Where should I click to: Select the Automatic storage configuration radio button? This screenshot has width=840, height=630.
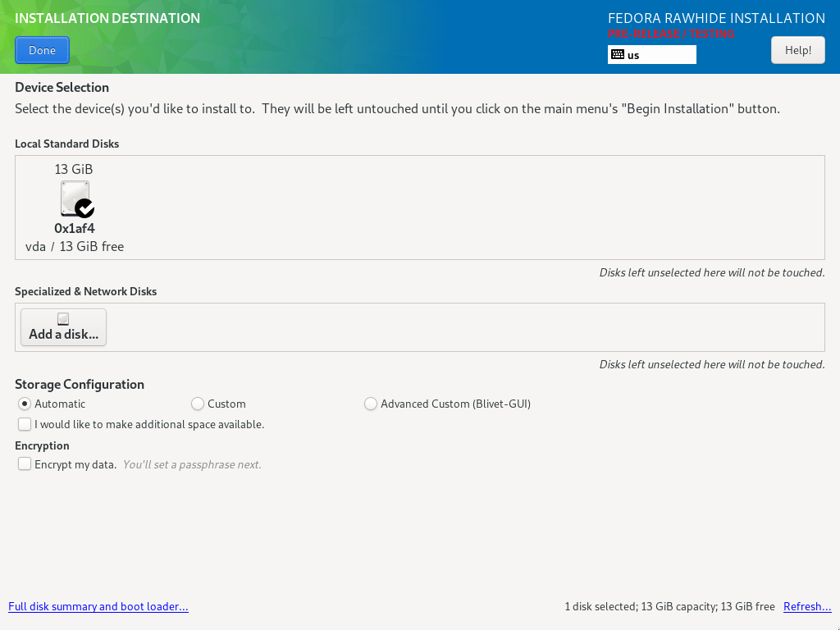pos(25,404)
